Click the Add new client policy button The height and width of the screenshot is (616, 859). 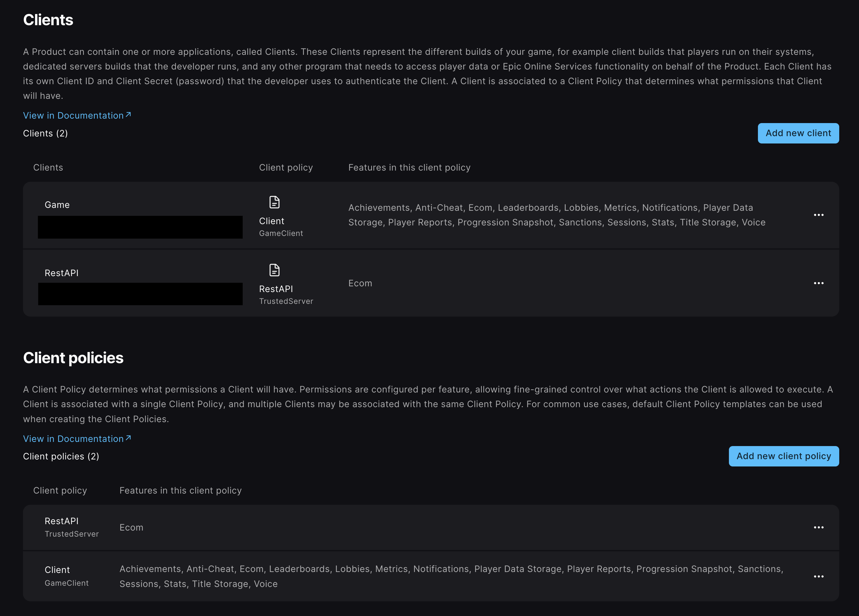tap(784, 456)
